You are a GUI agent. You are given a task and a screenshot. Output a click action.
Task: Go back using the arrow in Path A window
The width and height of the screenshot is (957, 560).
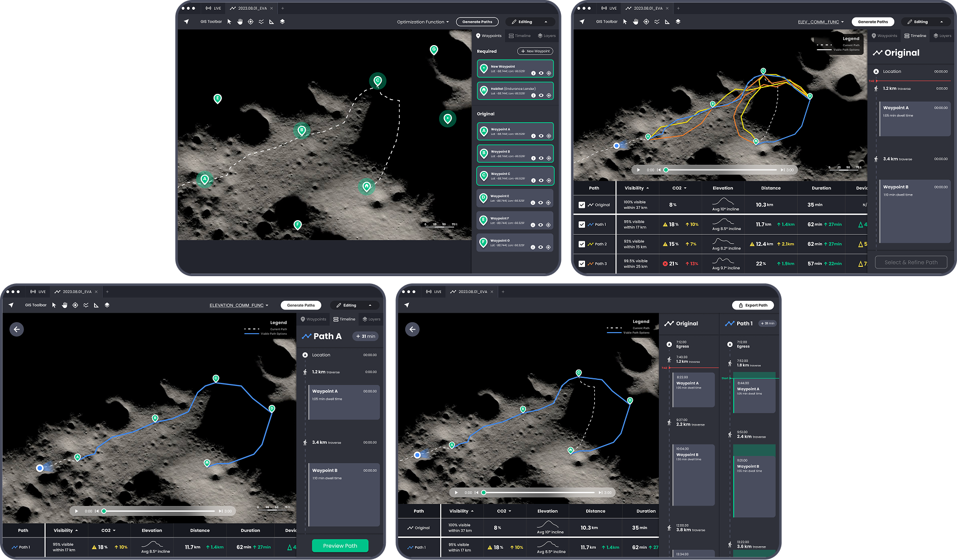[16, 330]
